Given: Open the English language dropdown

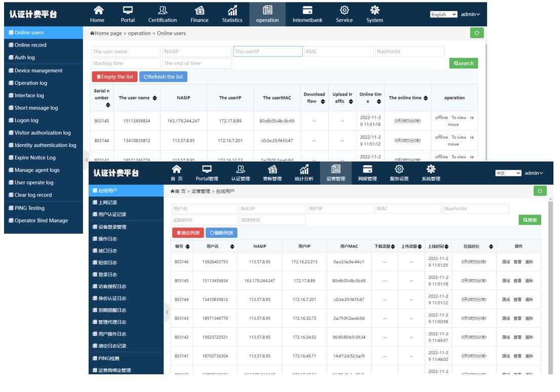Looking at the screenshot, I should click(x=444, y=15).
